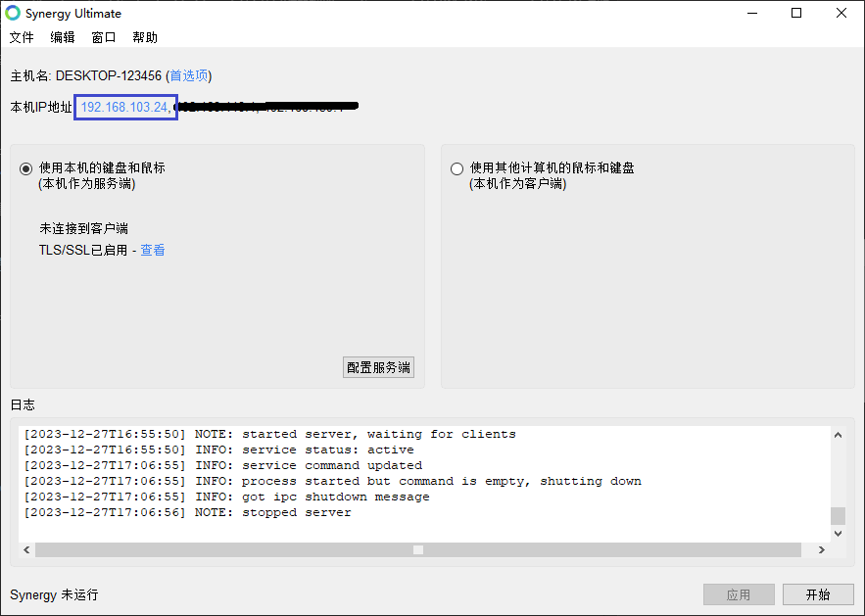The width and height of the screenshot is (865, 616).
Task: Click the 应用 button
Action: (x=739, y=594)
